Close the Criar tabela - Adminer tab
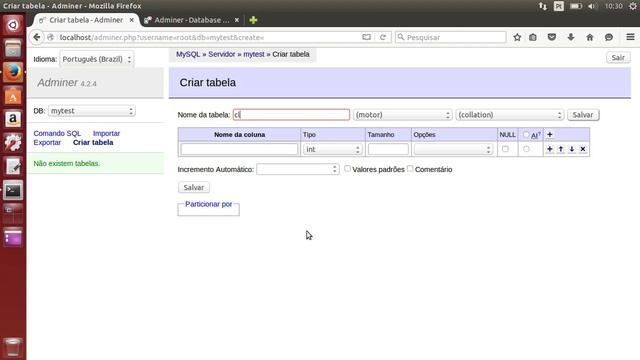 pyautogui.click(x=131, y=20)
